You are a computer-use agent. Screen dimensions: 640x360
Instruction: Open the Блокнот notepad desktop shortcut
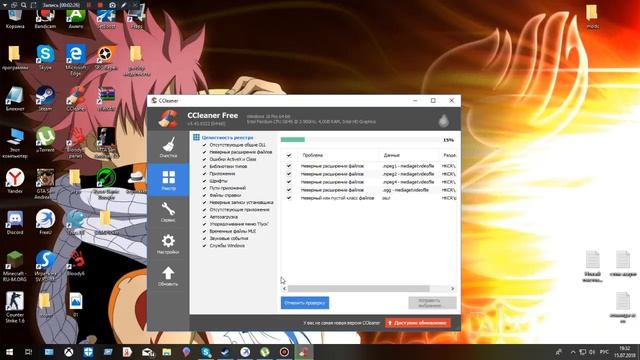click(15, 98)
